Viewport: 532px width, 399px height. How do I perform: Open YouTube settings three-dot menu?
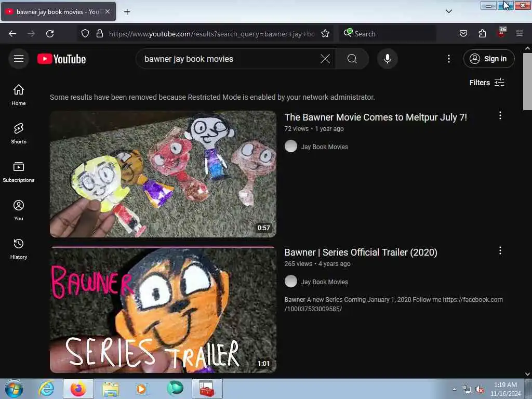coord(448,59)
